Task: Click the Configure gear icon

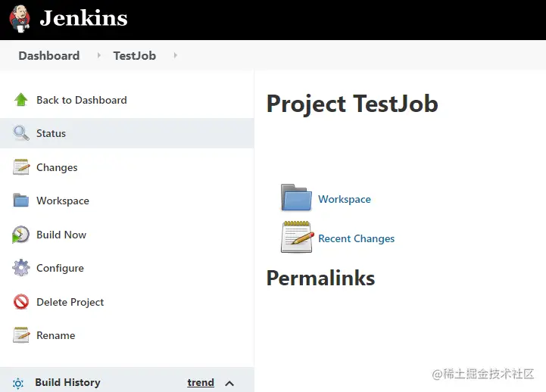Action: [x=21, y=268]
